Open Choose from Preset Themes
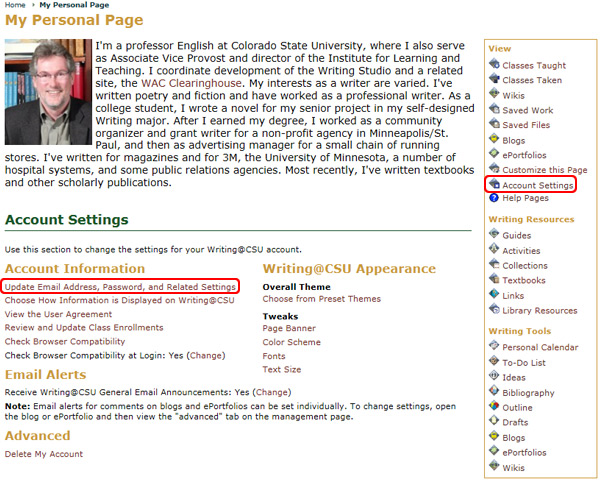 [x=321, y=299]
